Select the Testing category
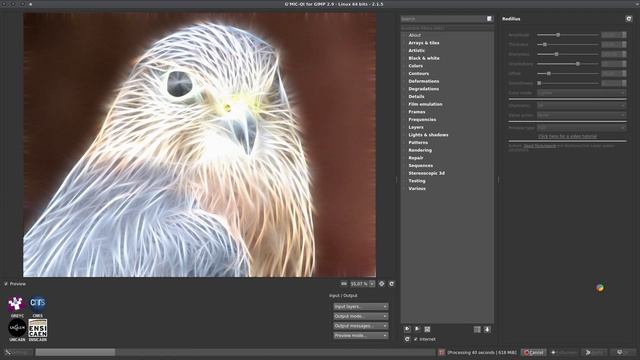The height and width of the screenshot is (360, 640). [x=417, y=181]
